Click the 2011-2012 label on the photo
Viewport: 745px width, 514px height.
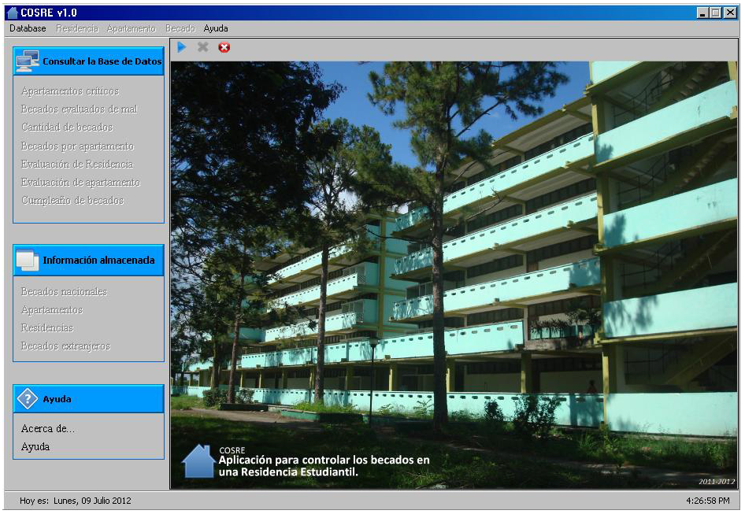pyautogui.click(x=716, y=481)
